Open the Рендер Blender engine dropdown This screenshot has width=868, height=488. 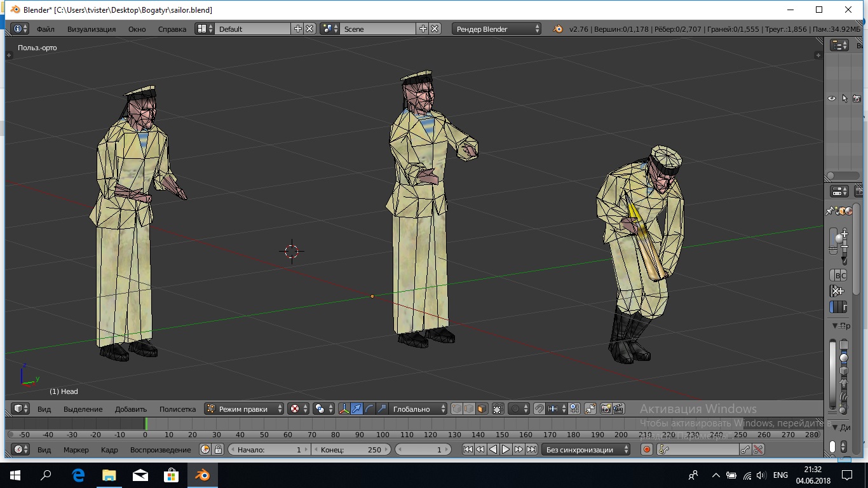[x=497, y=29]
